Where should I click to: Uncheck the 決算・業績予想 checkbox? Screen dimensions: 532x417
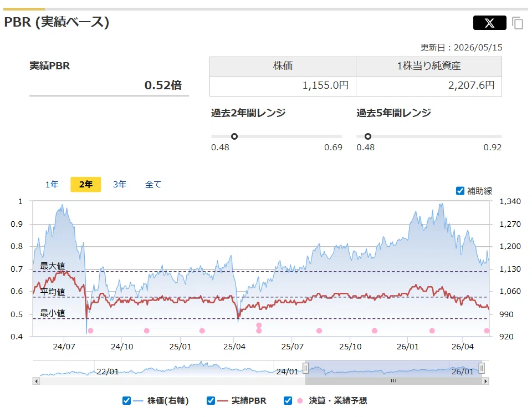288,401
